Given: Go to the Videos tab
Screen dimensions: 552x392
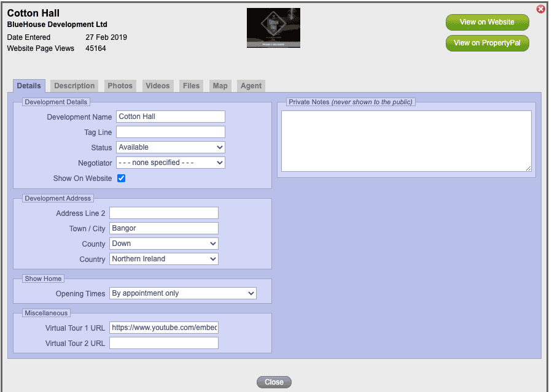Looking at the screenshot, I should tap(157, 86).
